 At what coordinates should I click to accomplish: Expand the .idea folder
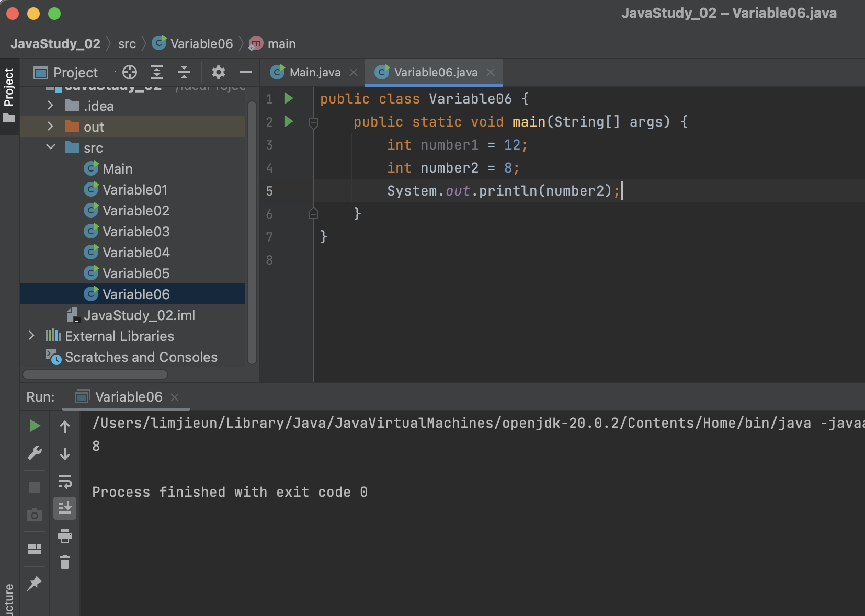[x=50, y=105]
